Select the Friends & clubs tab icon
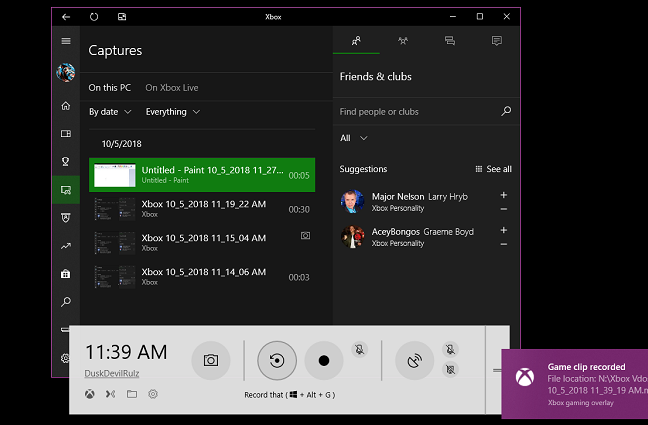Image resolution: width=648 pixels, height=425 pixels. coord(356,41)
